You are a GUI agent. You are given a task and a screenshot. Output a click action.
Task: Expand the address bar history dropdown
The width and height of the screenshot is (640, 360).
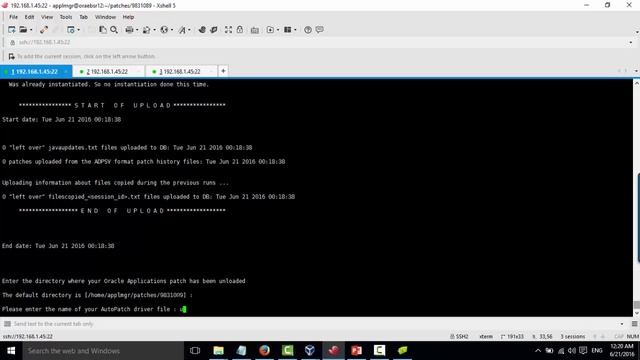tap(631, 42)
